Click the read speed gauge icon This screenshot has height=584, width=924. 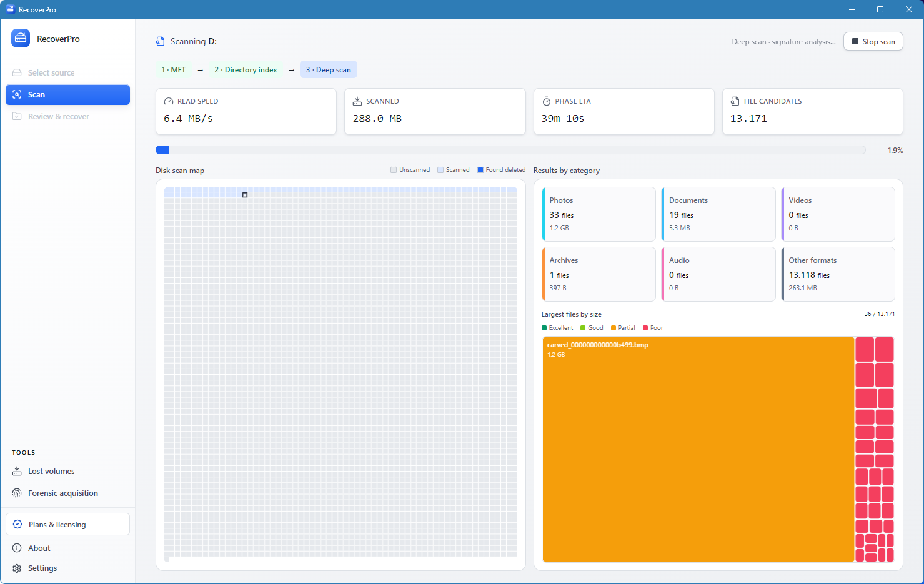168,101
